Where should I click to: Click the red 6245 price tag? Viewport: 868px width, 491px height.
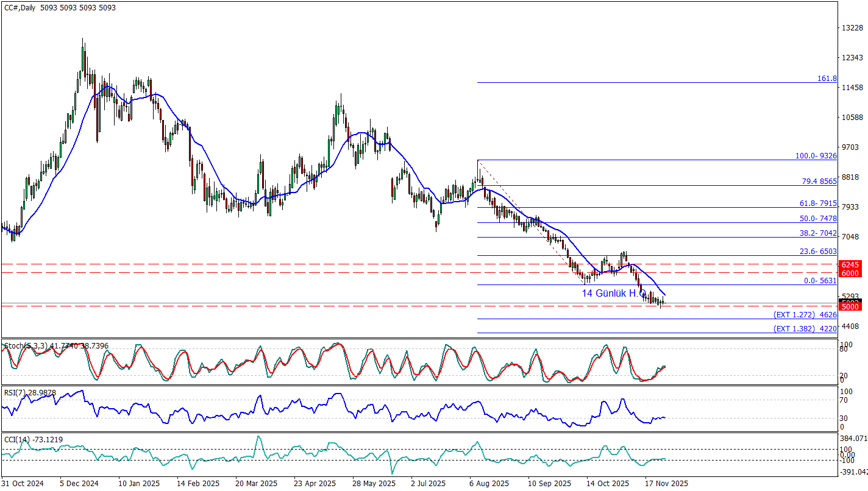pos(850,265)
